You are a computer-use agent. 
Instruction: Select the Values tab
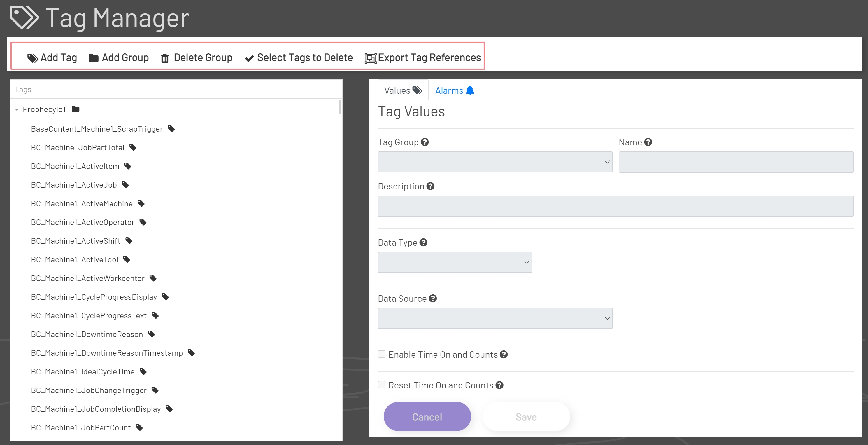click(398, 90)
